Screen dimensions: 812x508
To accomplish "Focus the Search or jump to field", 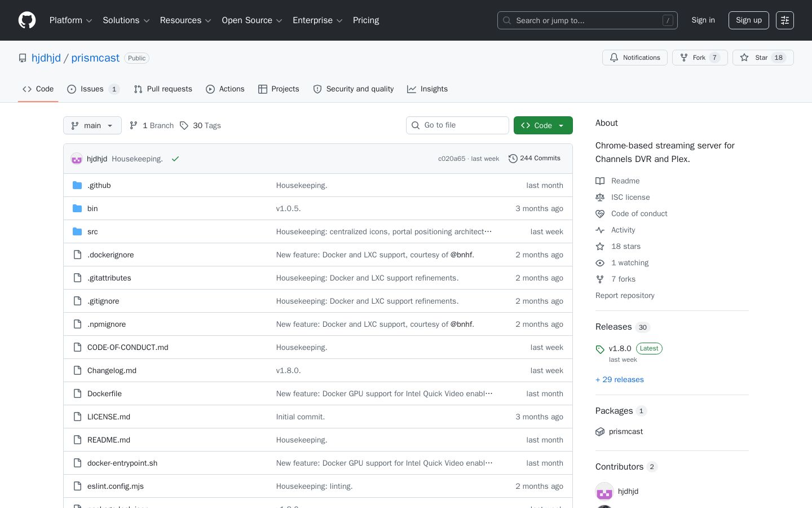I will (x=588, y=20).
